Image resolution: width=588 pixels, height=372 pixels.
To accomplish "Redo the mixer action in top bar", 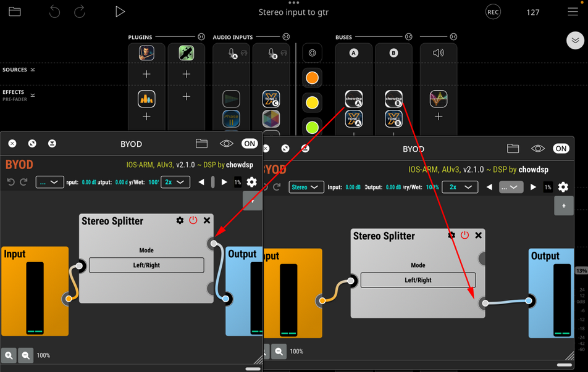I will click(80, 12).
